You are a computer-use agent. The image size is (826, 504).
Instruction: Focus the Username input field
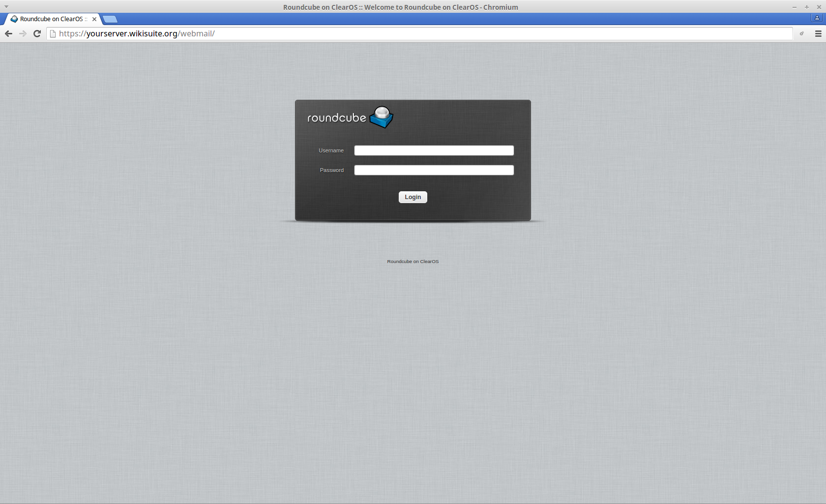coord(434,150)
